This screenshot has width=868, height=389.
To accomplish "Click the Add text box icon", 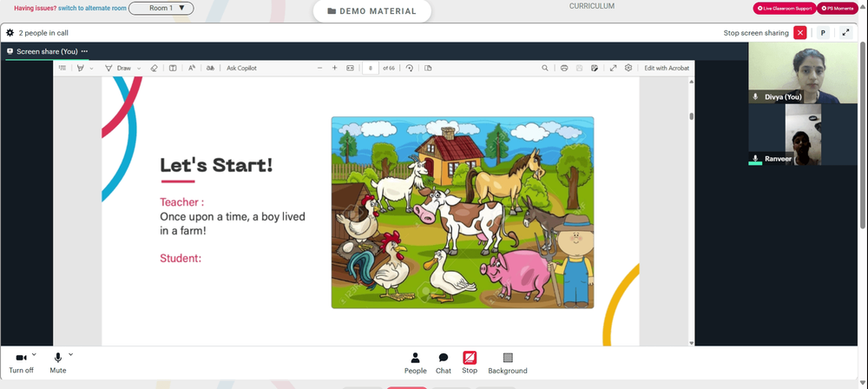I will click(173, 68).
